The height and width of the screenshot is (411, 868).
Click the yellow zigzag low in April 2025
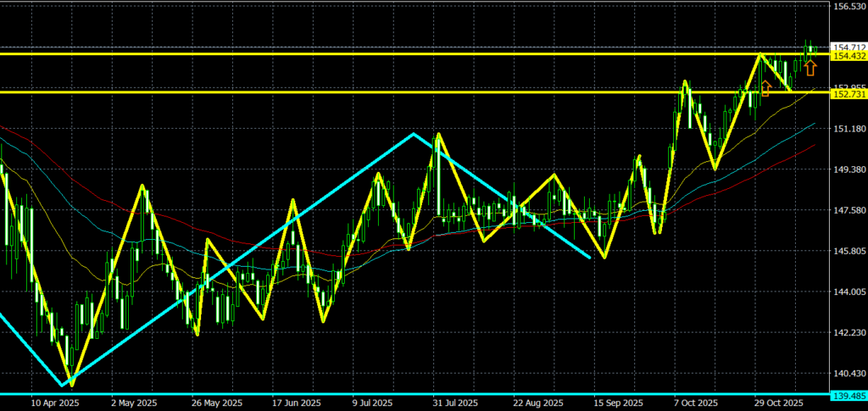click(x=70, y=385)
